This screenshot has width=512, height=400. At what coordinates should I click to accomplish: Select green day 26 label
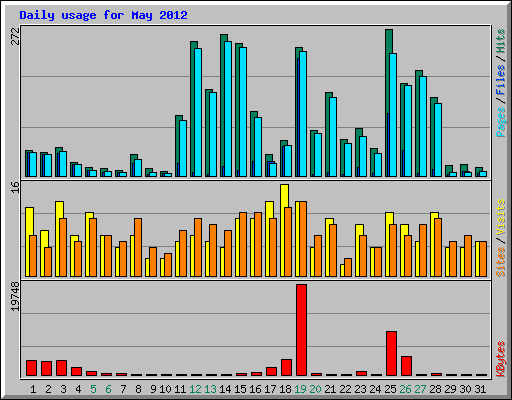click(405, 389)
